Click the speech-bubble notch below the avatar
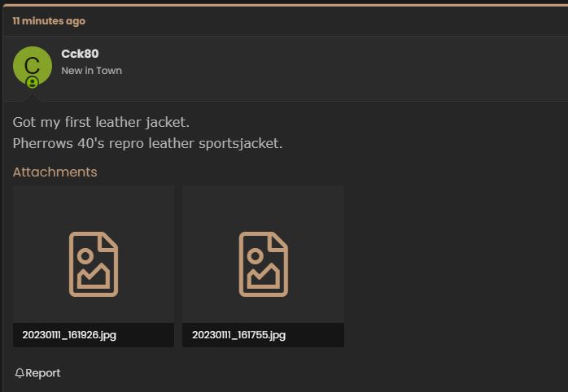The image size is (568, 392). click(33, 98)
